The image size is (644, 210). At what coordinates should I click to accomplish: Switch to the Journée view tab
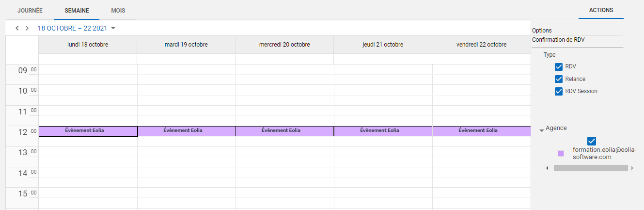tap(30, 10)
